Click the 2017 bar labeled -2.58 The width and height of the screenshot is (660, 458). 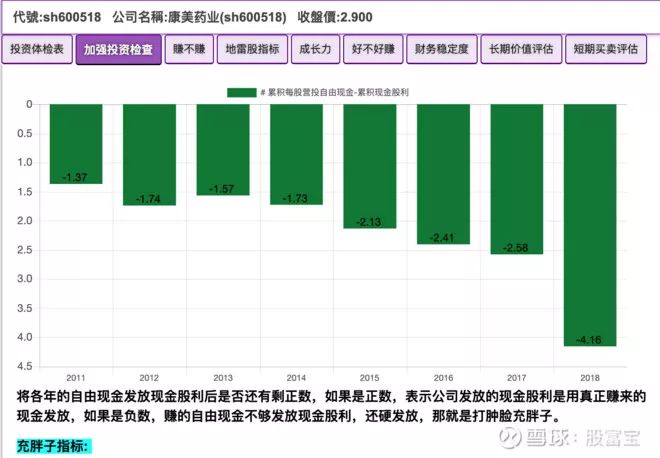click(517, 179)
